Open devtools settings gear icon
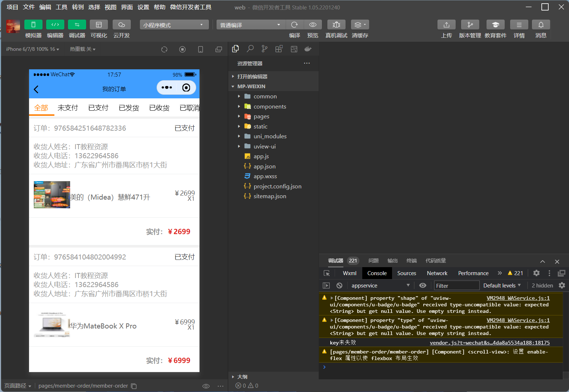Viewport: 569px width, 392px height. pyautogui.click(x=536, y=273)
